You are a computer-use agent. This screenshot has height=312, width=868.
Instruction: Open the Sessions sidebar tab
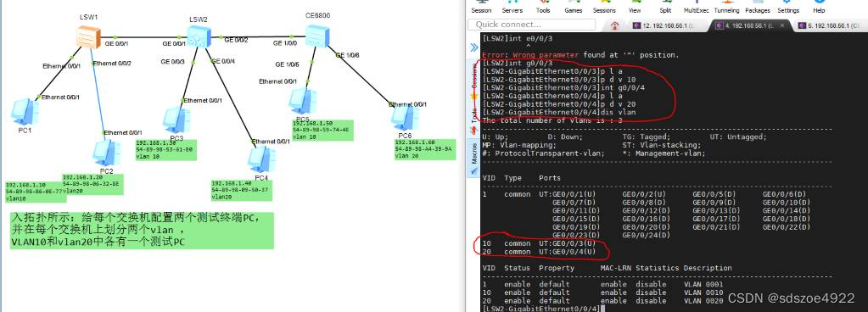pos(473,78)
